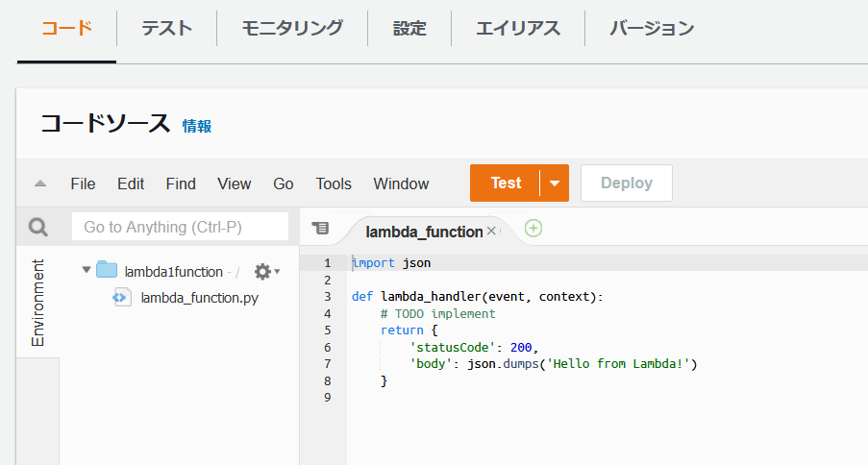Open the 情報 info link
Viewport: 868px width, 465px height.
pos(197,125)
